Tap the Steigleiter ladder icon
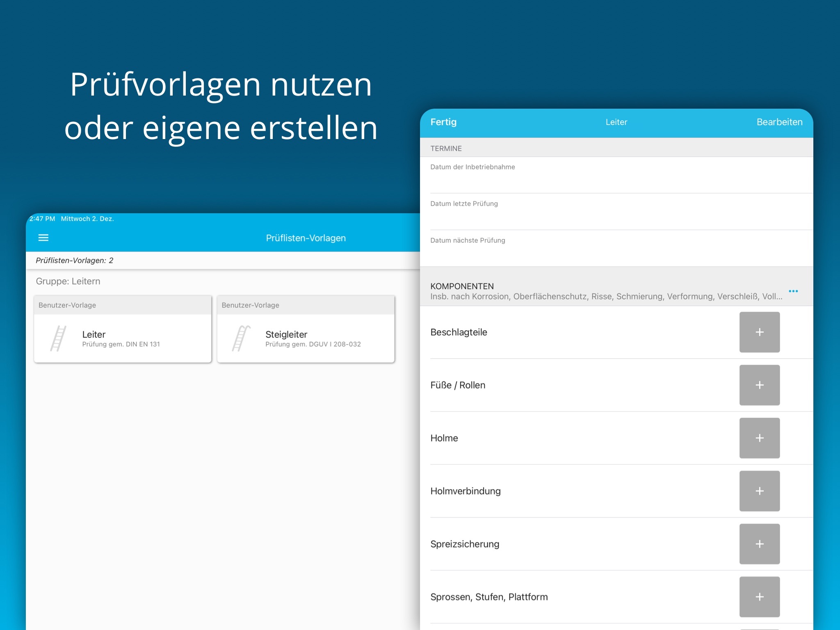This screenshot has height=630, width=840. click(241, 338)
